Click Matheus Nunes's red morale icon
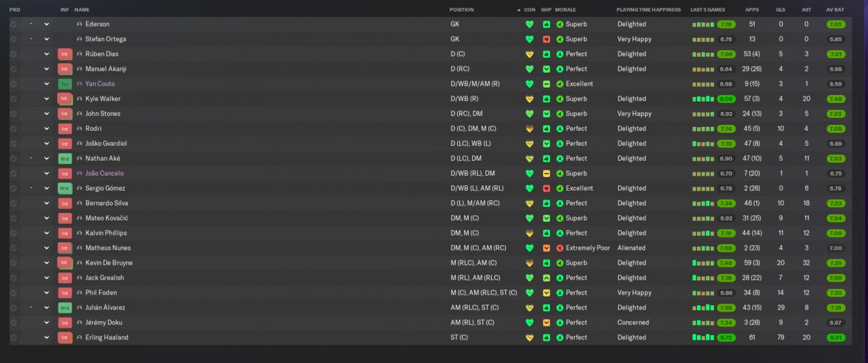This screenshot has height=363, width=868. point(559,248)
